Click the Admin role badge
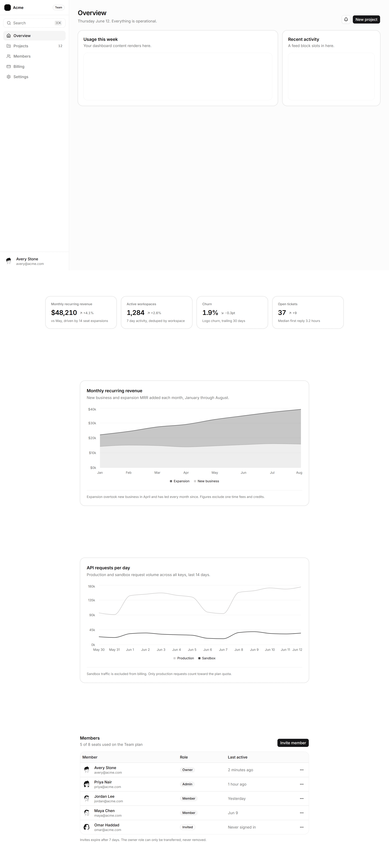 187,784
